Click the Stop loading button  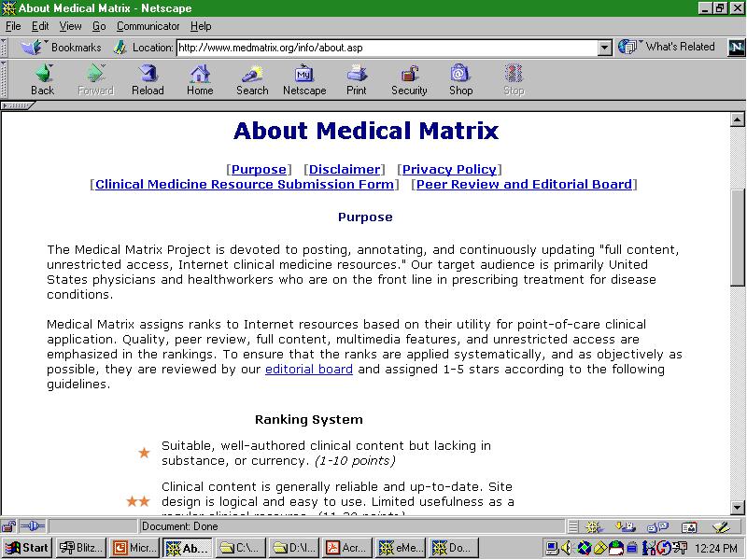pyautogui.click(x=514, y=80)
